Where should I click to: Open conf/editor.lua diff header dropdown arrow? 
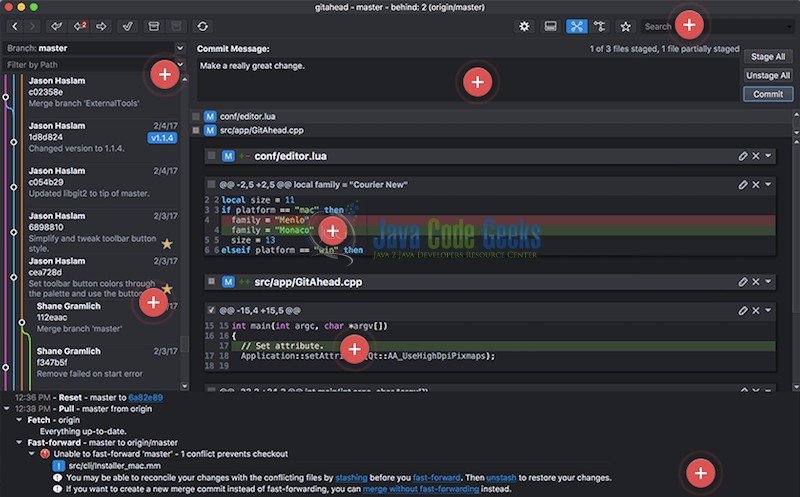(x=768, y=156)
